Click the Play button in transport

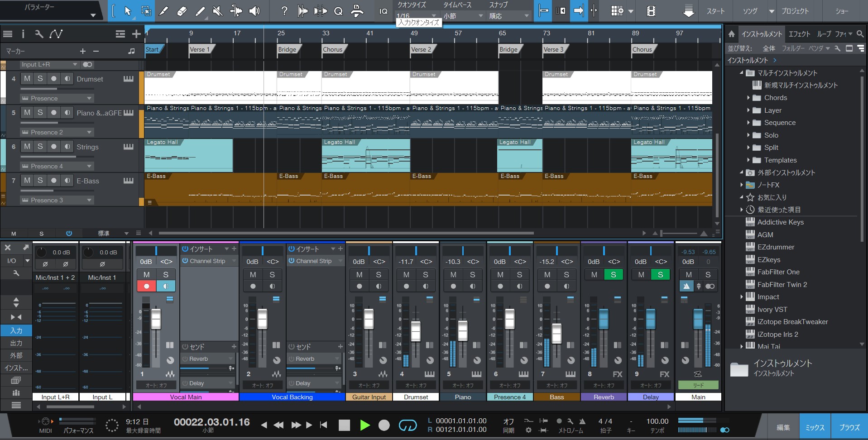[x=364, y=425]
